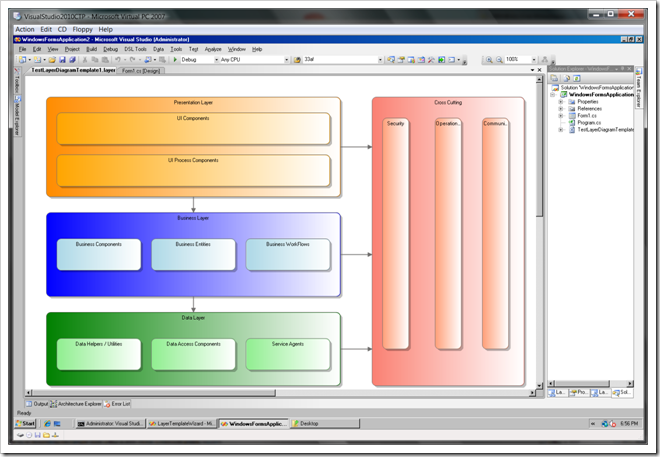This screenshot has height=457, width=660.
Task: Open the Toolbox side tab
Action: tap(17, 81)
